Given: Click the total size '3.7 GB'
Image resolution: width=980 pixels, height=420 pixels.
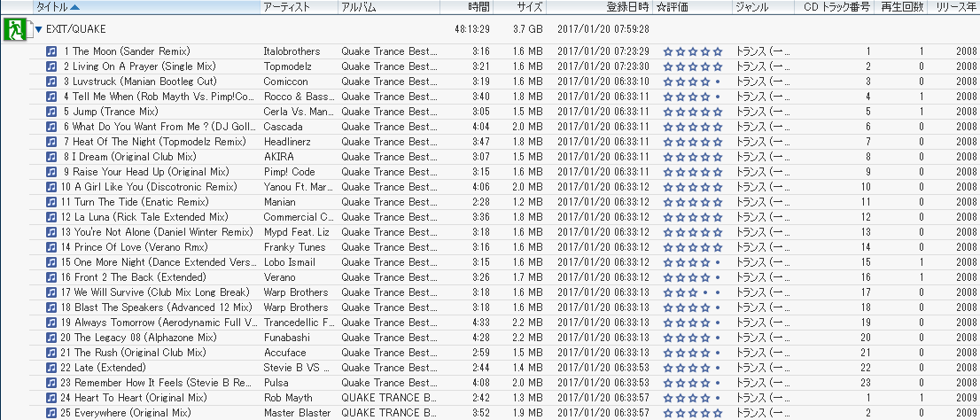Looking at the screenshot, I should point(528,29).
